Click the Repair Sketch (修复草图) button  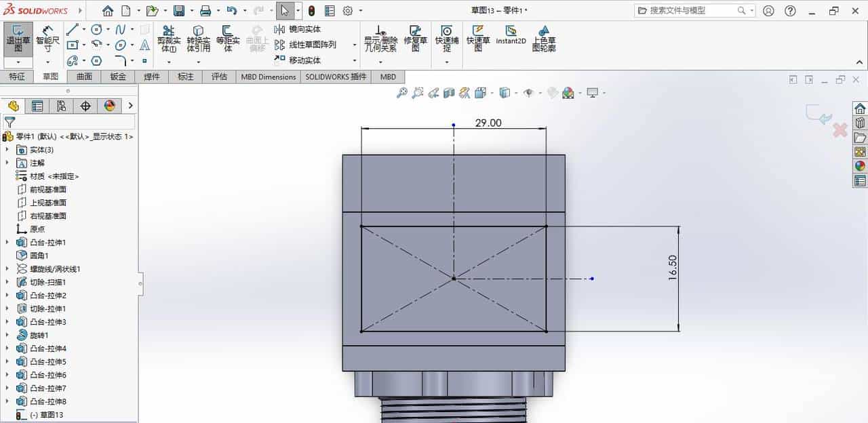415,39
